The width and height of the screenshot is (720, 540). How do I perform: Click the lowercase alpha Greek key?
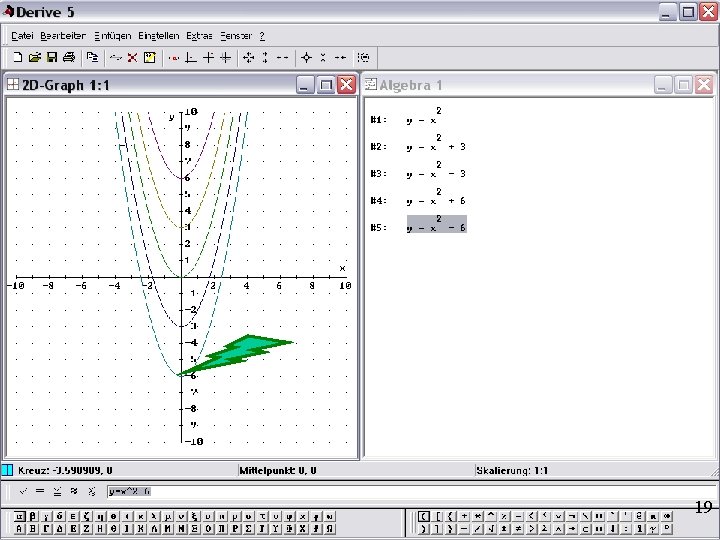[x=19, y=516]
